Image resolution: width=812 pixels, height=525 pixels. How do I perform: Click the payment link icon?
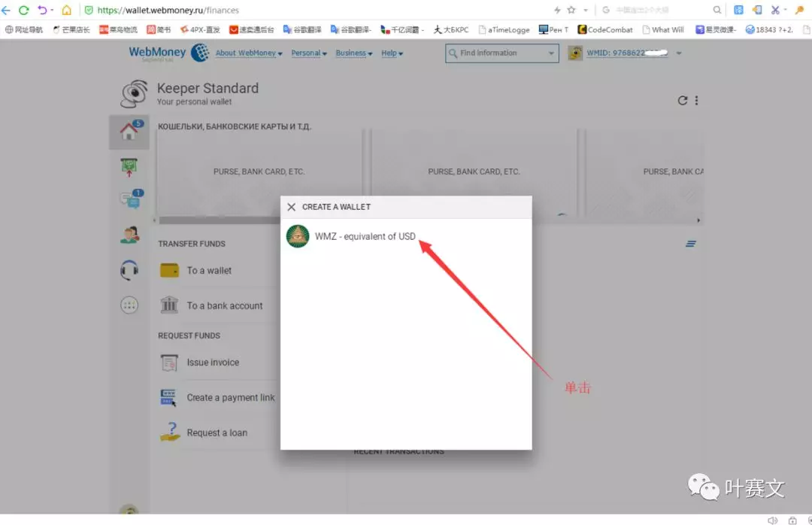click(x=169, y=397)
